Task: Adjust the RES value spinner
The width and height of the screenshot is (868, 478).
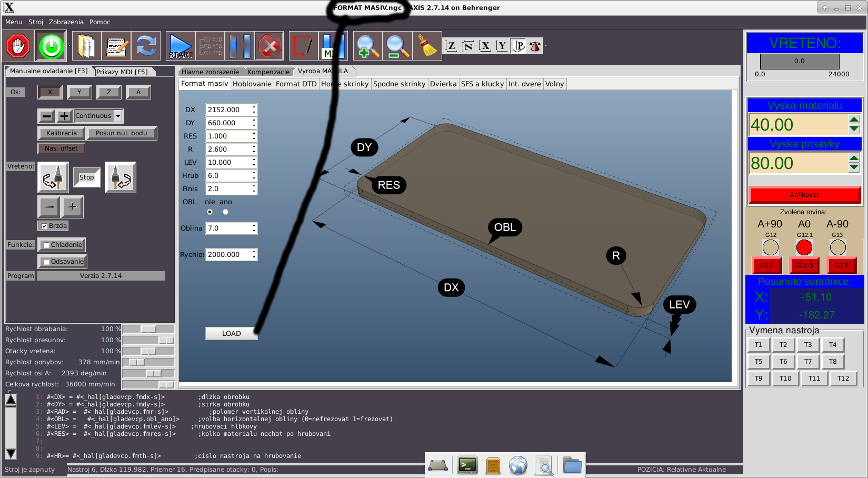Action: click(254, 136)
